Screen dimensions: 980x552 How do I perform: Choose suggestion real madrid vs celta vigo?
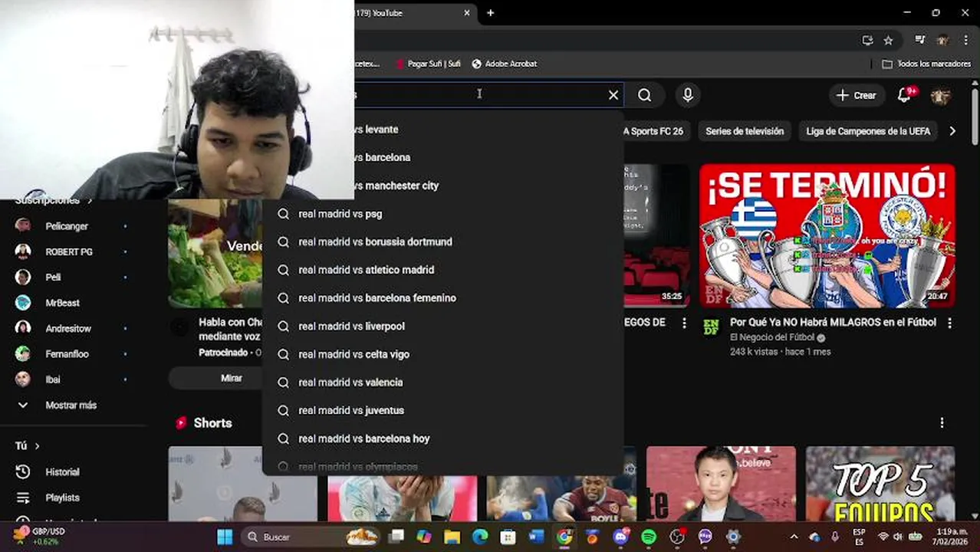443,354
